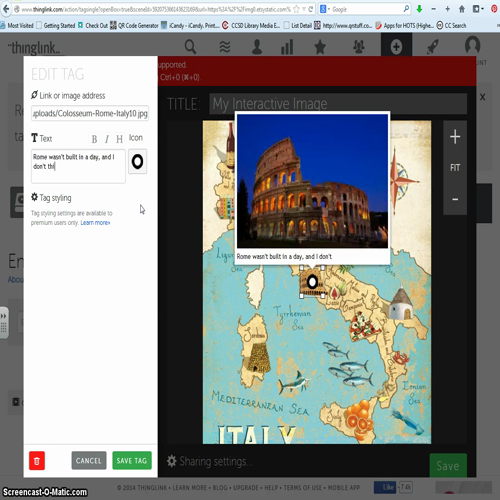500x500 pixels.
Task: Click the MOBILE APP footer link
Action: [x=344, y=488]
